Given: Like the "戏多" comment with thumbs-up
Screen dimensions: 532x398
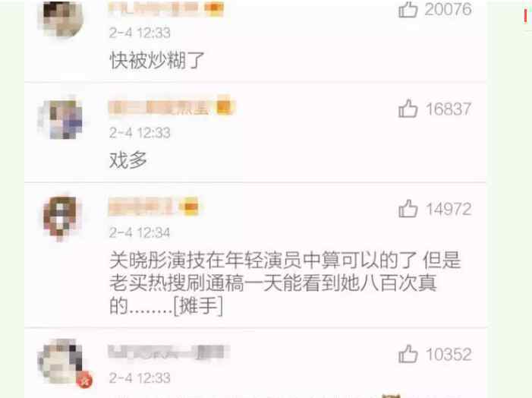Looking at the screenshot, I should pos(408,109).
